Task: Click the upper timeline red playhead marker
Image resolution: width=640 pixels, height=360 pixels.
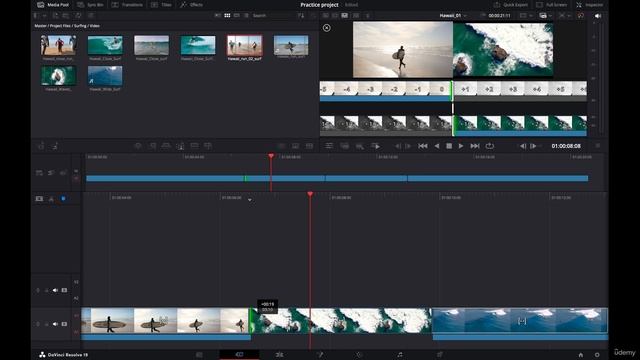Action: pyautogui.click(x=271, y=156)
